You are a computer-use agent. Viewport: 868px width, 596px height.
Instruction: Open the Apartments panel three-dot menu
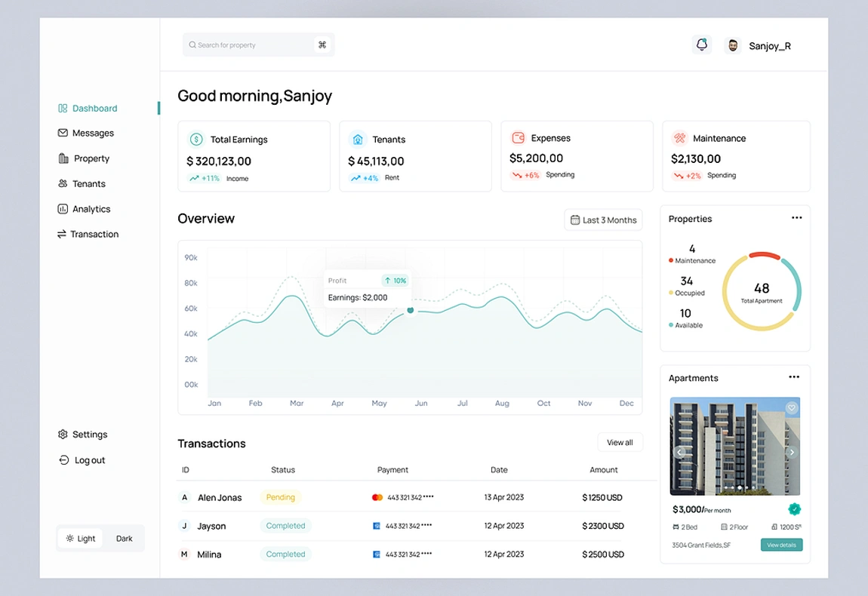coord(794,377)
